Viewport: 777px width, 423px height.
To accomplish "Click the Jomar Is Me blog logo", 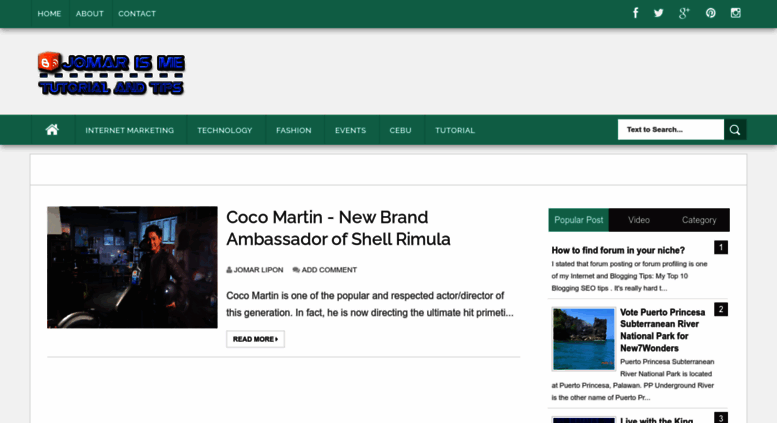I will pyautogui.click(x=111, y=73).
